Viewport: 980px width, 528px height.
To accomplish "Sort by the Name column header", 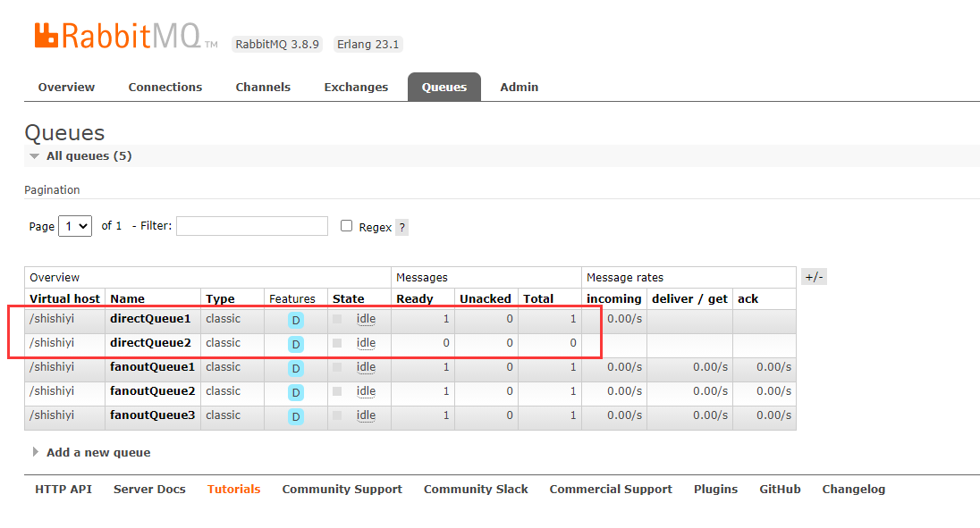I will pyautogui.click(x=128, y=299).
